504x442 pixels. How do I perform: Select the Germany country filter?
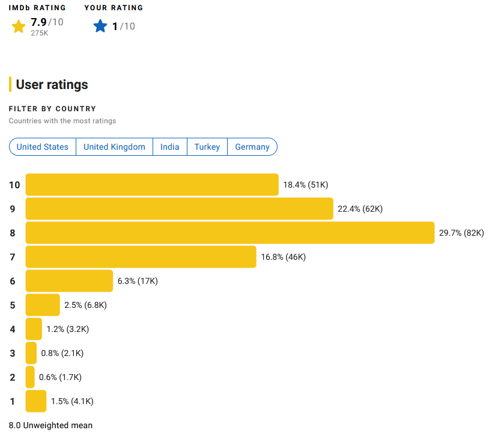tap(252, 147)
